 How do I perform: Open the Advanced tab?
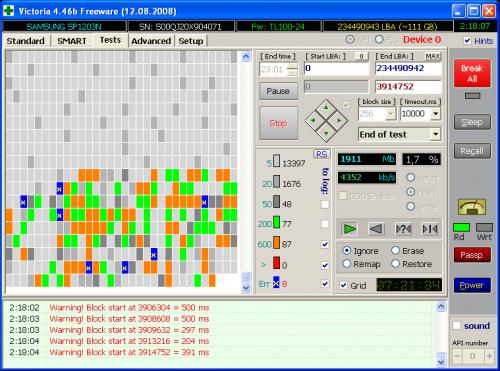[151, 41]
